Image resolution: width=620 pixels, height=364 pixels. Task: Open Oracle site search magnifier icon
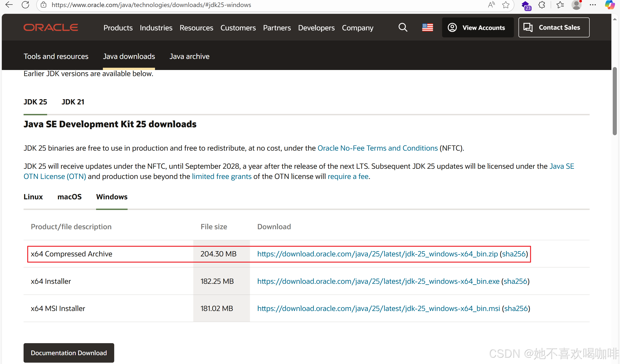pyautogui.click(x=403, y=28)
